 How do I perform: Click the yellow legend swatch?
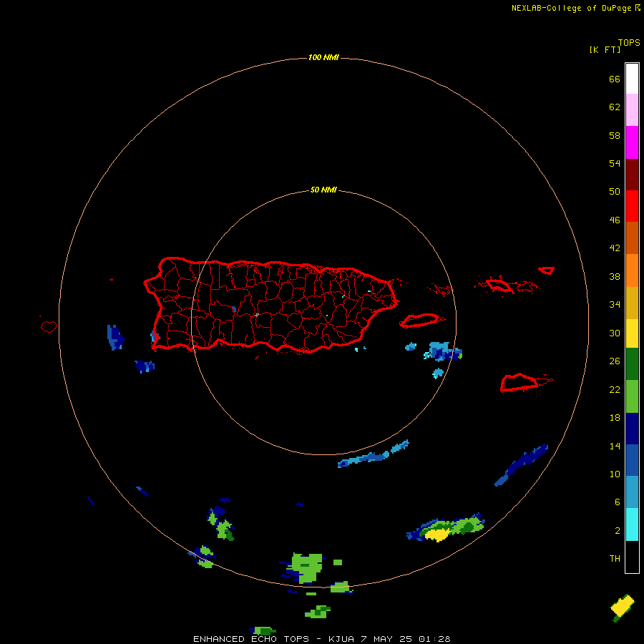[632, 333]
